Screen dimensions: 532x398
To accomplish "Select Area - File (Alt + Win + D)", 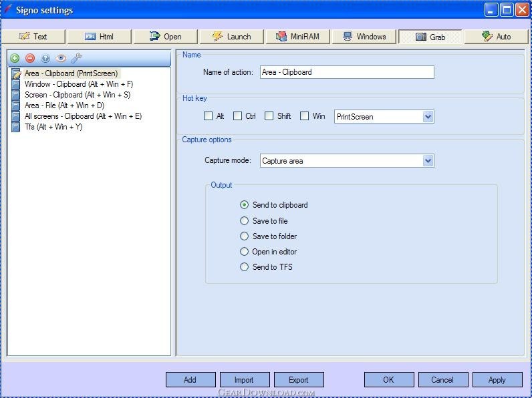I will 64,106.
